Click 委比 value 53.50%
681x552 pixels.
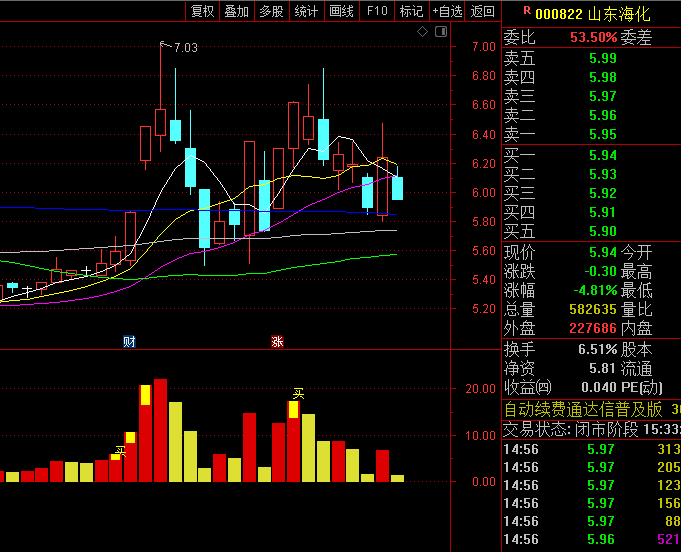click(593, 37)
